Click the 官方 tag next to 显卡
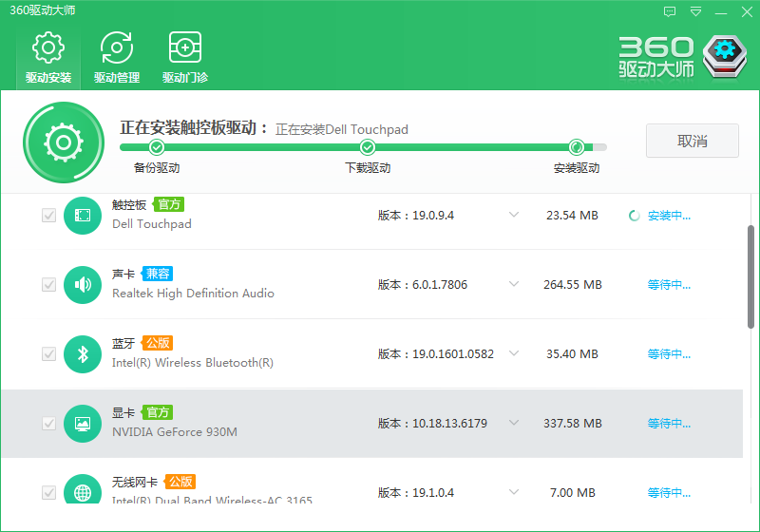This screenshot has width=760, height=532. 157,412
